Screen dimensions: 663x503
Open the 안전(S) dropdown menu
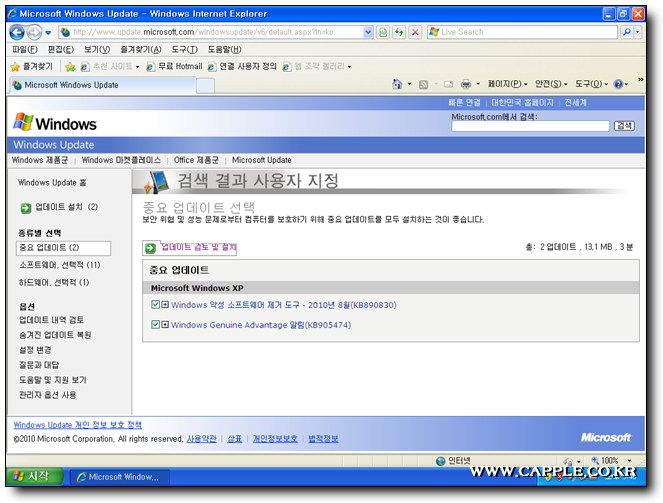(551, 84)
